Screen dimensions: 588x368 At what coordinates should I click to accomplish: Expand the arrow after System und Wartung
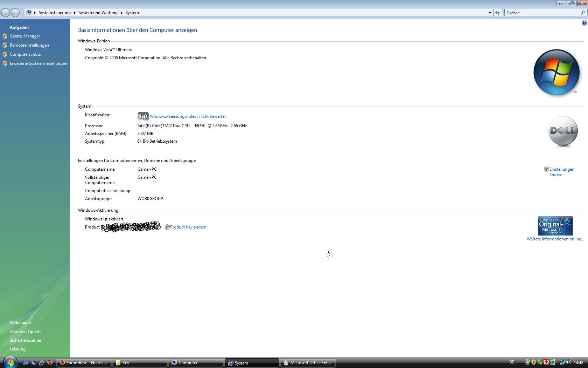tap(122, 13)
